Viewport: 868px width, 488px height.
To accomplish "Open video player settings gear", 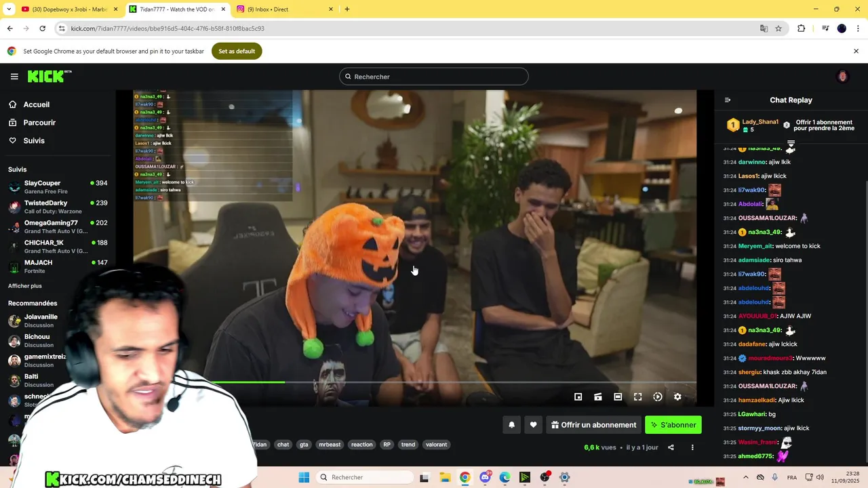I will point(677,397).
